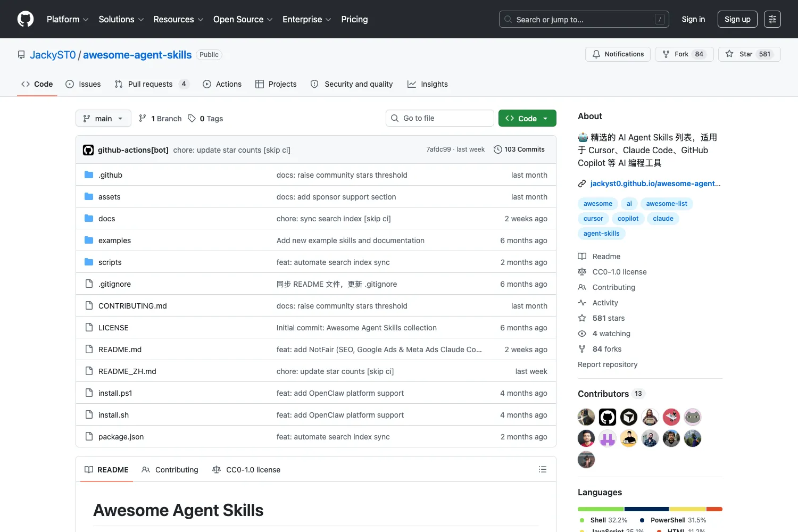Select the CC0-1.0 license tab below file list

coord(246,470)
